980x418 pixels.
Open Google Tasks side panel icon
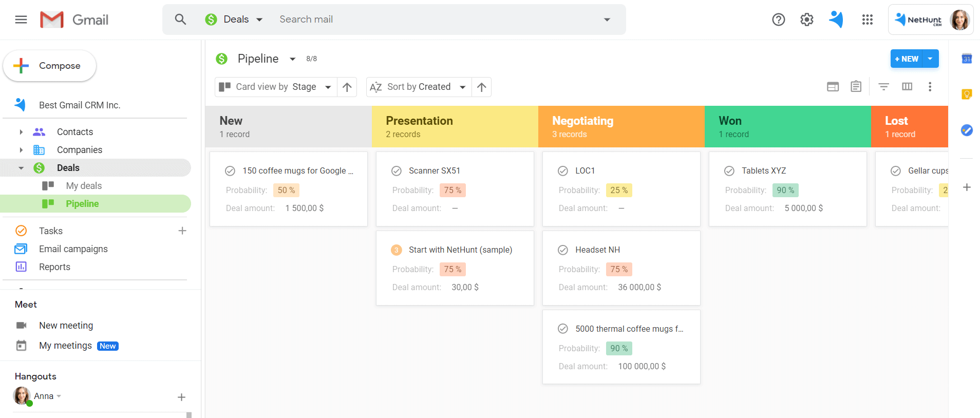click(967, 130)
